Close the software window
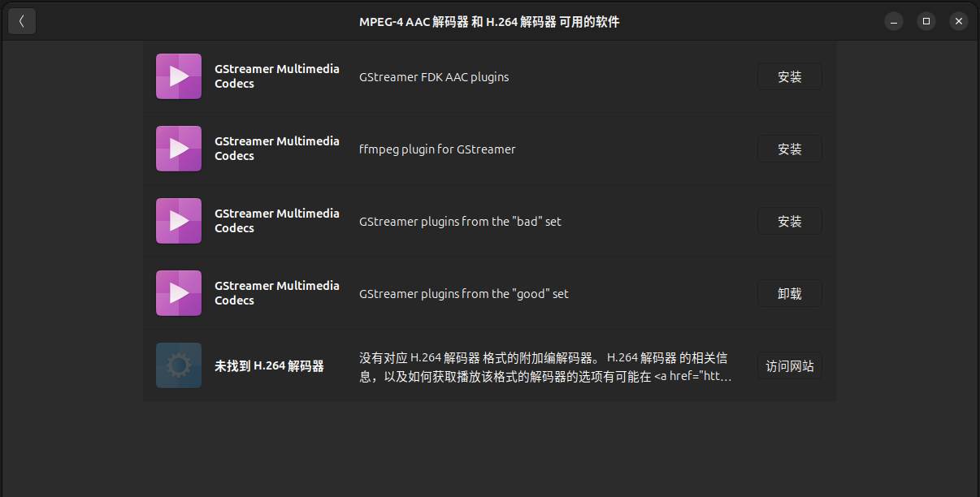The width and height of the screenshot is (980, 497). pyautogui.click(x=959, y=22)
